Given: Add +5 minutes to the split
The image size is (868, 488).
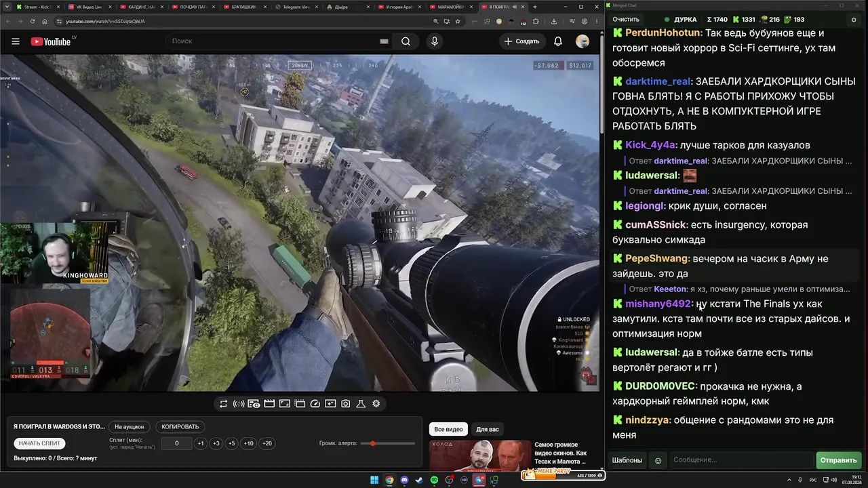Looking at the screenshot, I should point(232,443).
